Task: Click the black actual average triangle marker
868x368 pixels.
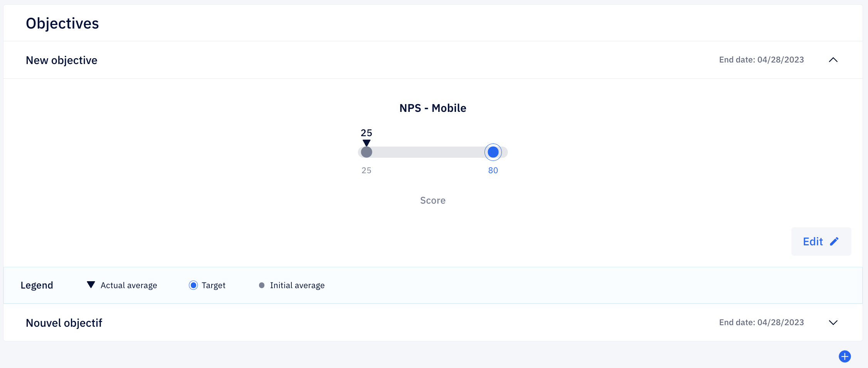Action: point(367,143)
